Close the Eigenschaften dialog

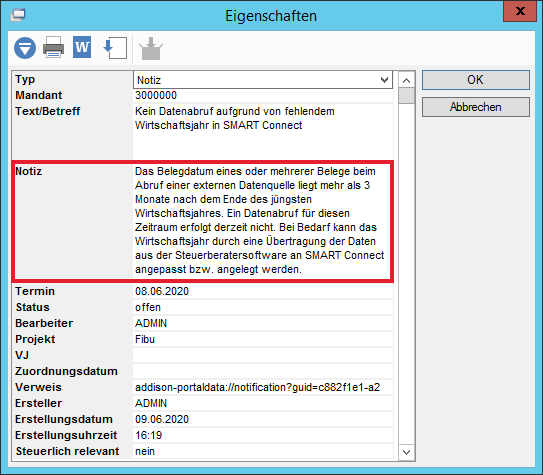pos(520,11)
